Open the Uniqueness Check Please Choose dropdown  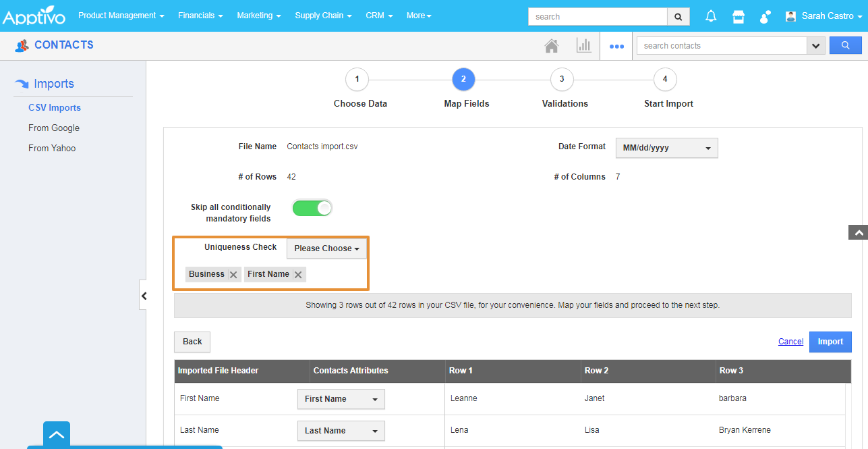point(326,248)
